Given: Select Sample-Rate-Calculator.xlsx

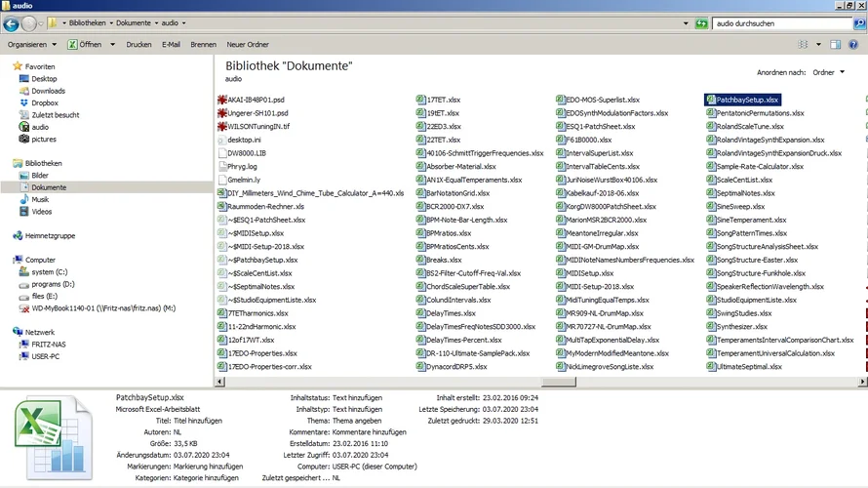Looking at the screenshot, I should (x=755, y=166).
